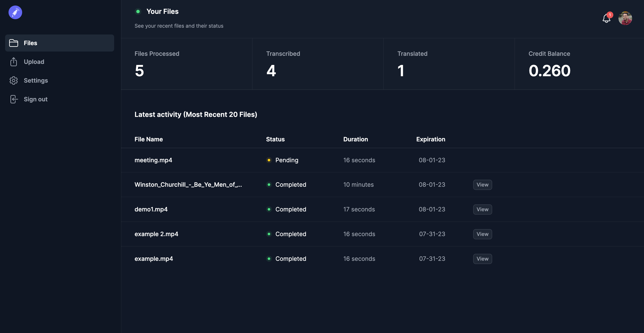Click the Files Processed stat card
This screenshot has height=333, width=644.
pyautogui.click(x=187, y=64)
